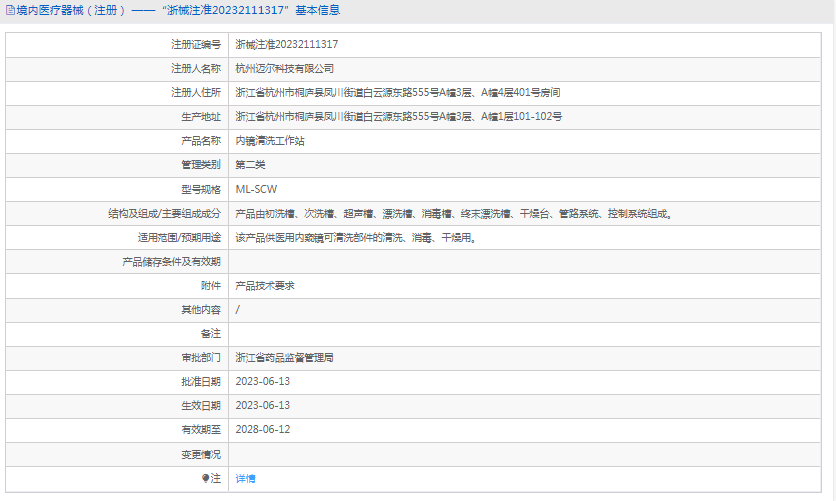This screenshot has width=836, height=501.
Task: Click the 审批部门 label
Action: click(x=201, y=358)
